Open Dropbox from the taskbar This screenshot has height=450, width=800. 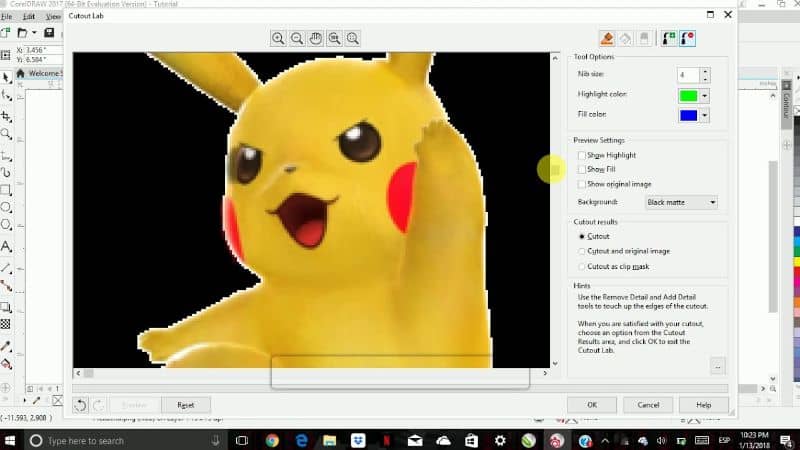point(358,440)
